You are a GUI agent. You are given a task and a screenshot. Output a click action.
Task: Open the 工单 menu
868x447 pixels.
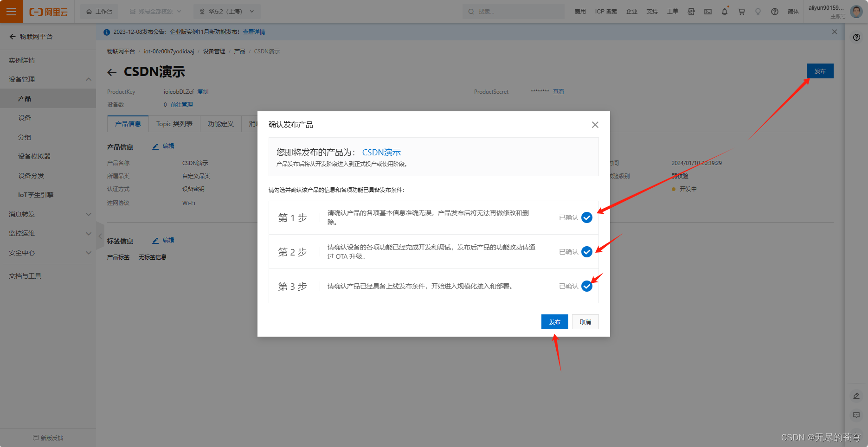pyautogui.click(x=672, y=12)
